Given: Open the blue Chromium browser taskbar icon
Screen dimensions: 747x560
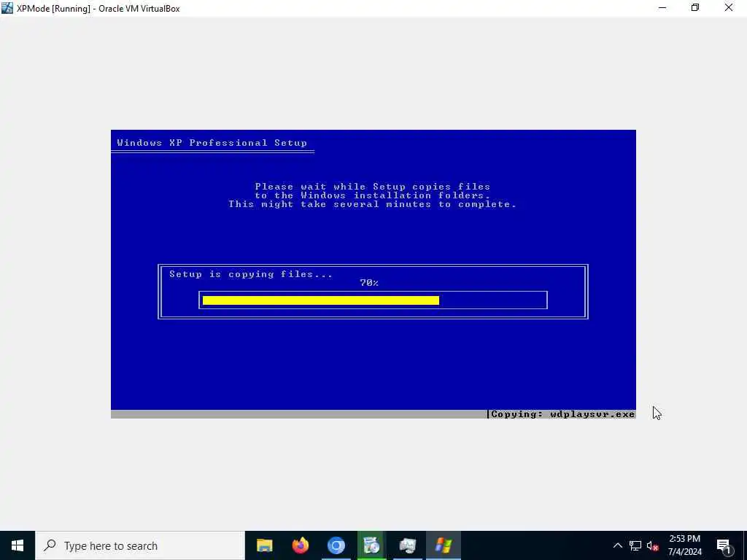Looking at the screenshot, I should [336, 545].
